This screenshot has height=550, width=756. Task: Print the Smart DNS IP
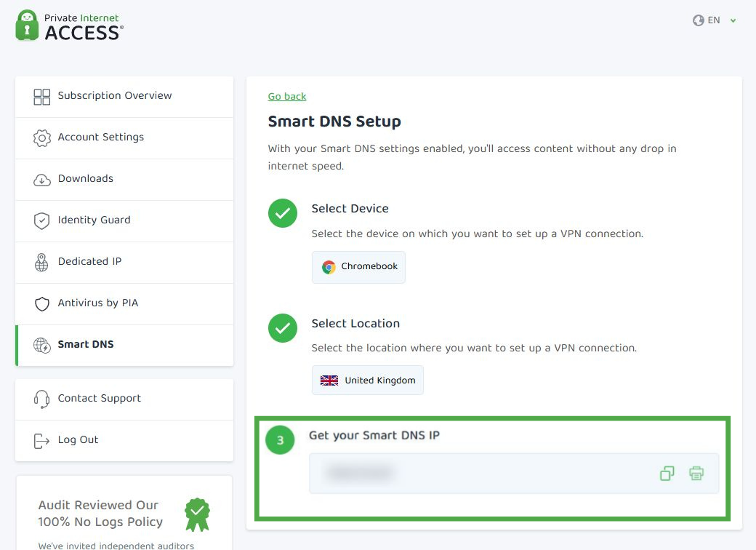(696, 474)
